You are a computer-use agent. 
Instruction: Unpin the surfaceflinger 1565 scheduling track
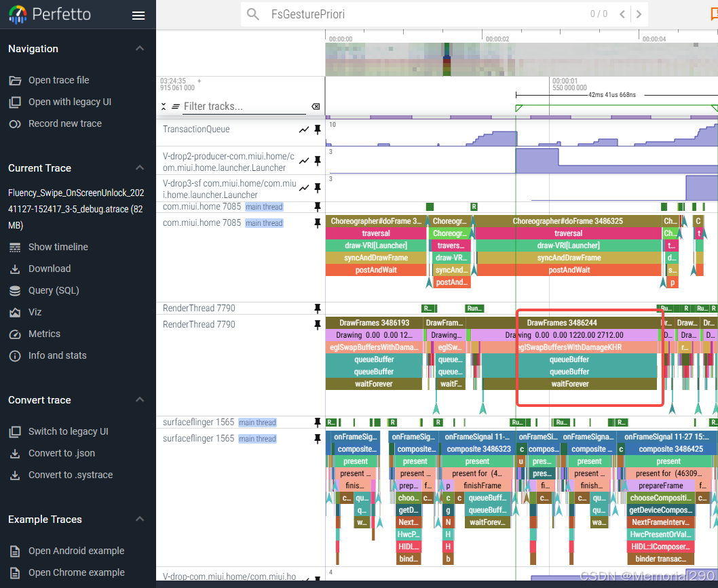318,423
